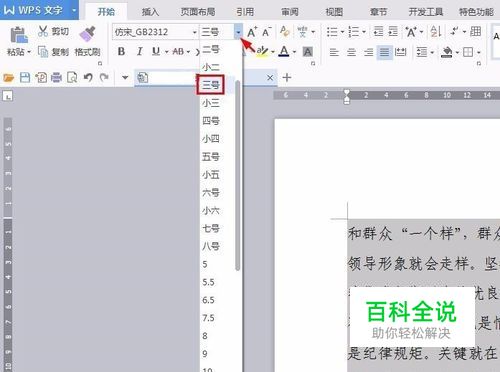Click the table grid icon in the ribbon
Image resolution: width=500 pixels, height=372 pixels.
[475, 32]
